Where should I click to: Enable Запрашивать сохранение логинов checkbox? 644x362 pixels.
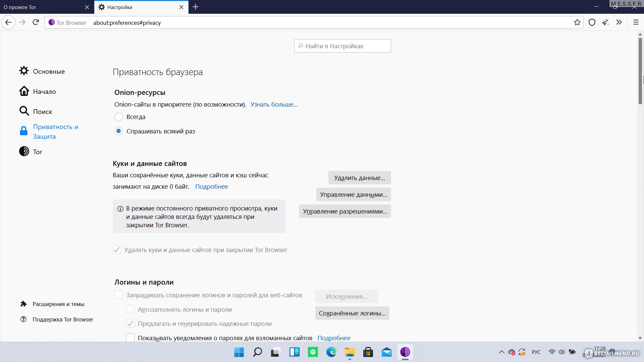118,295
